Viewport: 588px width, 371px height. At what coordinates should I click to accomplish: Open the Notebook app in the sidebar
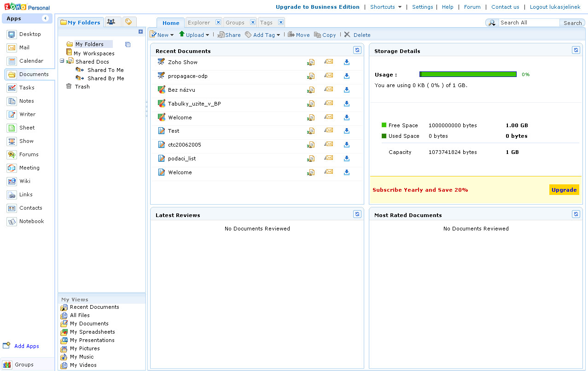(x=26, y=221)
